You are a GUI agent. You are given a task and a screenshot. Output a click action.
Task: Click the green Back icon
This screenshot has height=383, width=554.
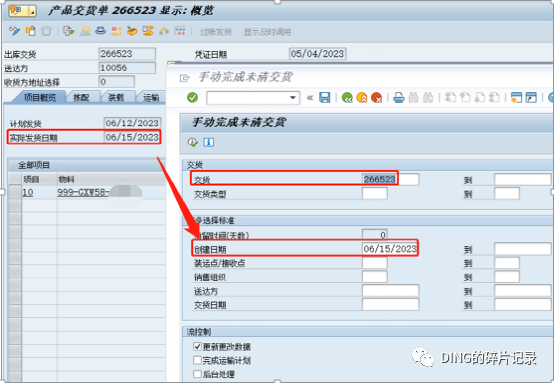(347, 98)
